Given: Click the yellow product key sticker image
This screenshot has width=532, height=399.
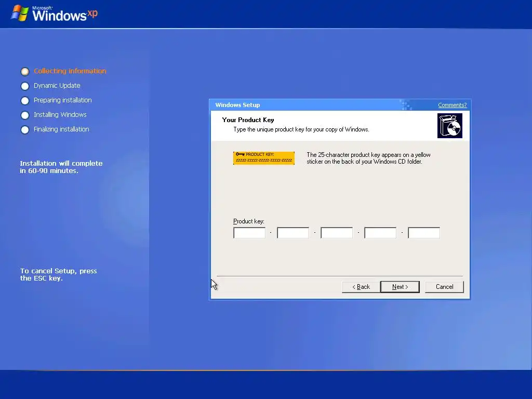Looking at the screenshot, I should click(x=264, y=158).
